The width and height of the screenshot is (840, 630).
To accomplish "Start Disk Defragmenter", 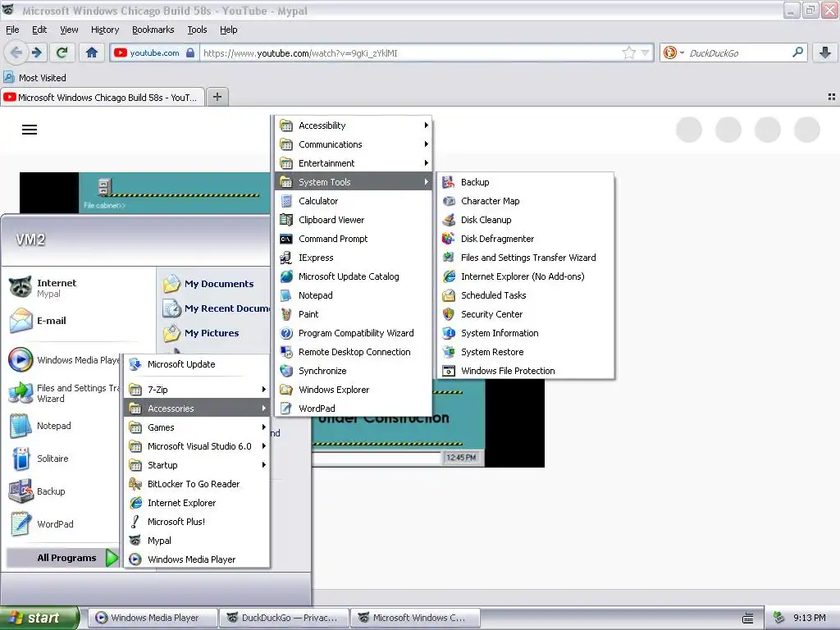I will (525, 239).
